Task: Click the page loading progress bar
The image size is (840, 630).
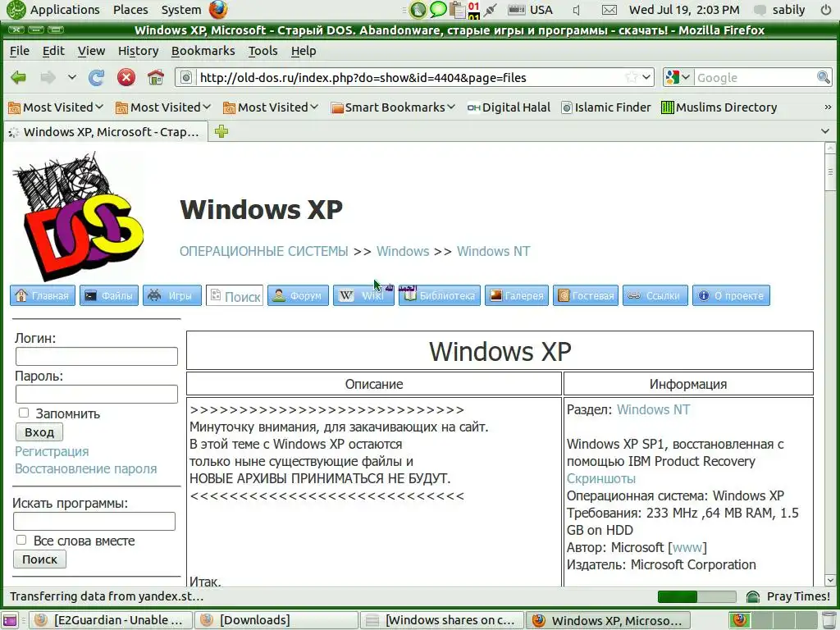Action: coord(696,596)
